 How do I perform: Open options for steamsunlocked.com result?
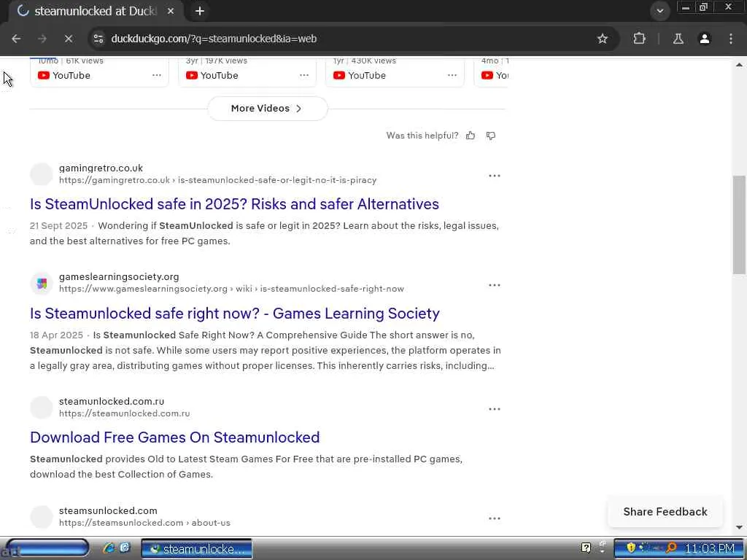495,518
